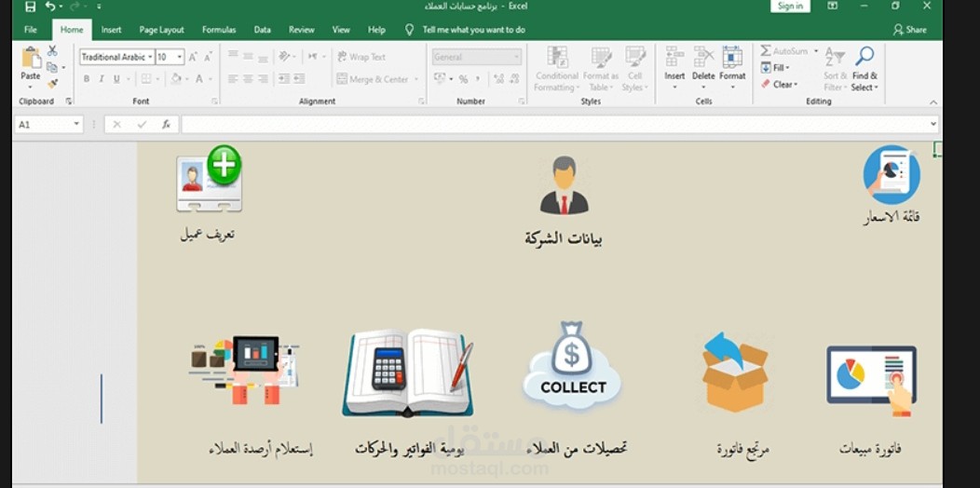Click the Save icon in the title bar
The height and width of the screenshot is (488, 980).
[30, 7]
